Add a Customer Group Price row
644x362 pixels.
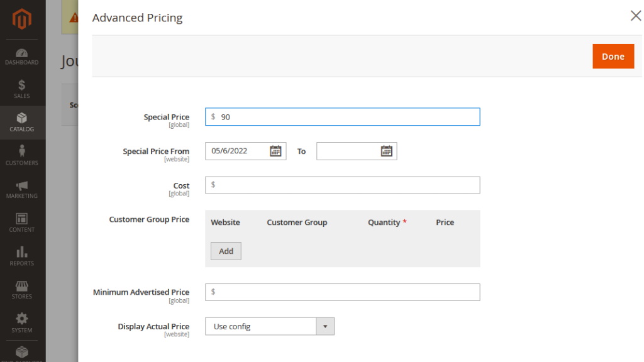click(x=226, y=251)
